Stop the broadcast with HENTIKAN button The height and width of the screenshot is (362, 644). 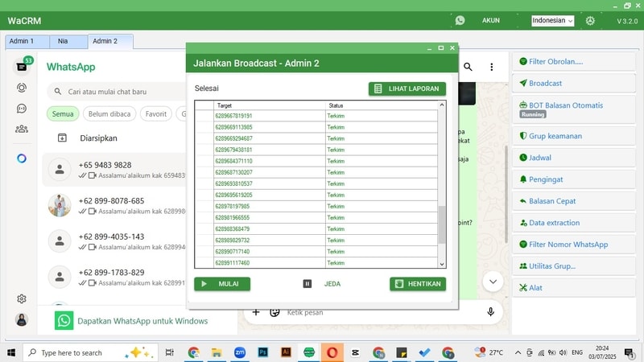pos(418,284)
